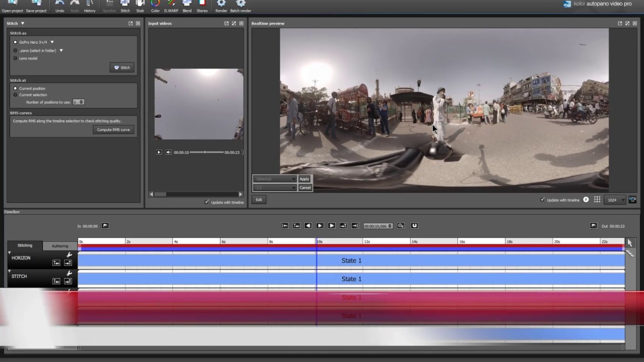Select Current position radio option

click(15, 88)
